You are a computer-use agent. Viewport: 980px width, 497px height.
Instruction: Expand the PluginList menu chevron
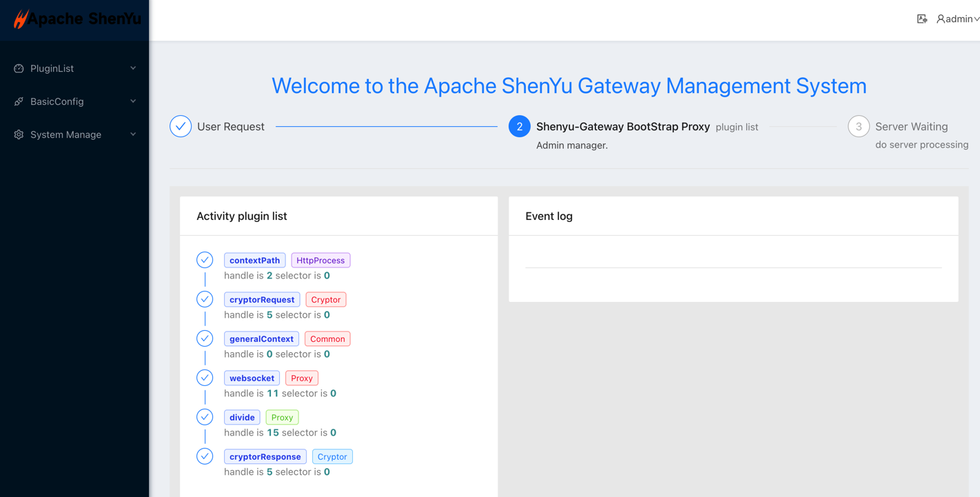(133, 68)
